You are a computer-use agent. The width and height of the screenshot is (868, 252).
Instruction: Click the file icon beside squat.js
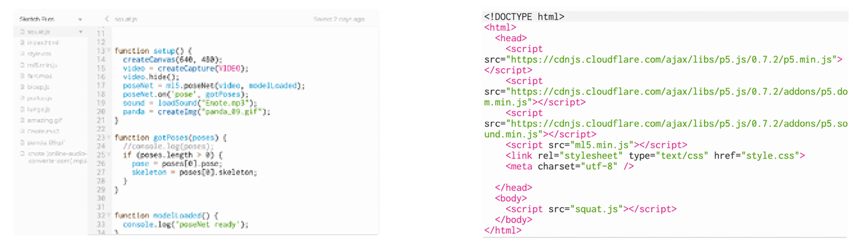[x=22, y=32]
